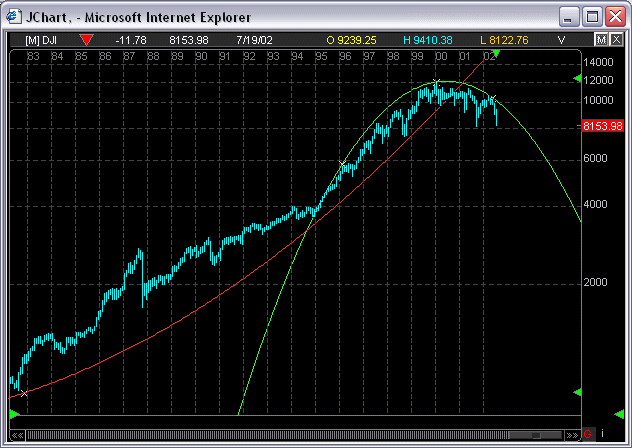Image resolution: width=632 pixels, height=448 pixels.
Task: Click the white X anchor at curve start left
Action: click(24, 394)
